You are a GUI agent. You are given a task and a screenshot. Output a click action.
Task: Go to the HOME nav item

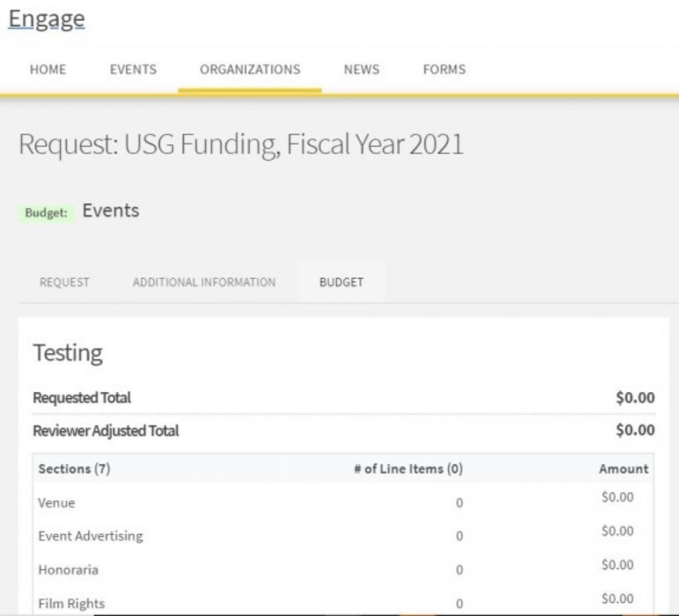click(x=48, y=69)
